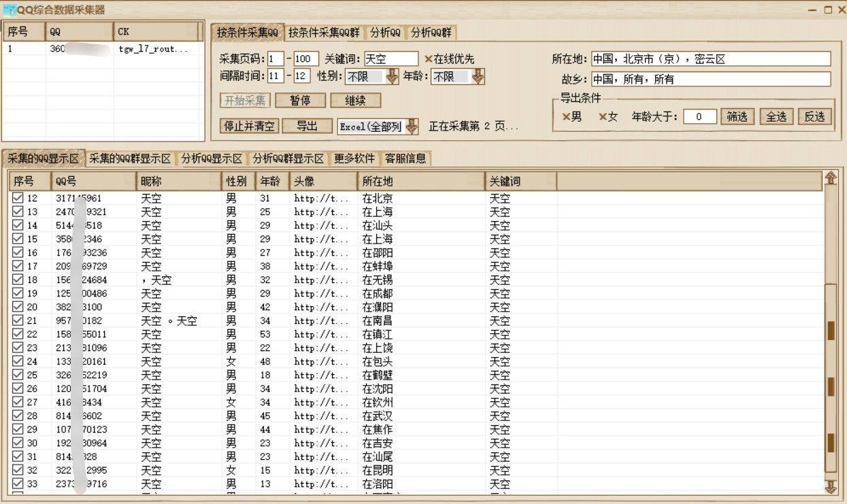This screenshot has height=504, width=847.
Task: Open the 性别 gender dropdown
Action: 392,77
